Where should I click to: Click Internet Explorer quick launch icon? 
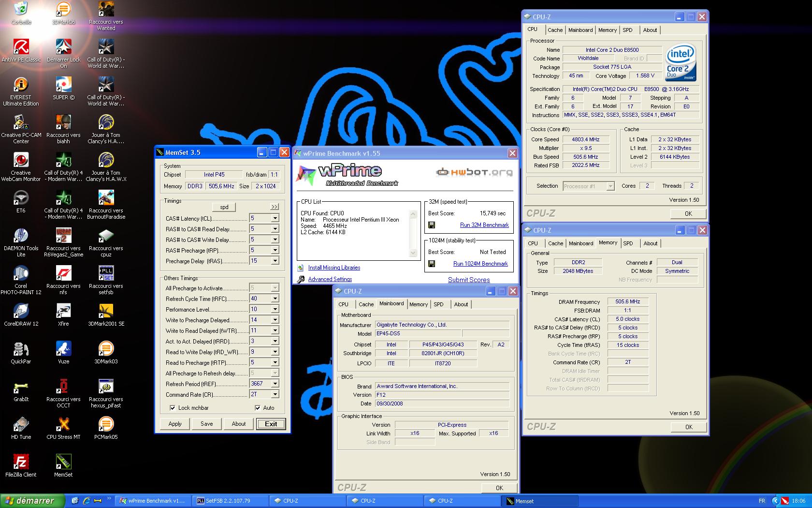(86, 501)
